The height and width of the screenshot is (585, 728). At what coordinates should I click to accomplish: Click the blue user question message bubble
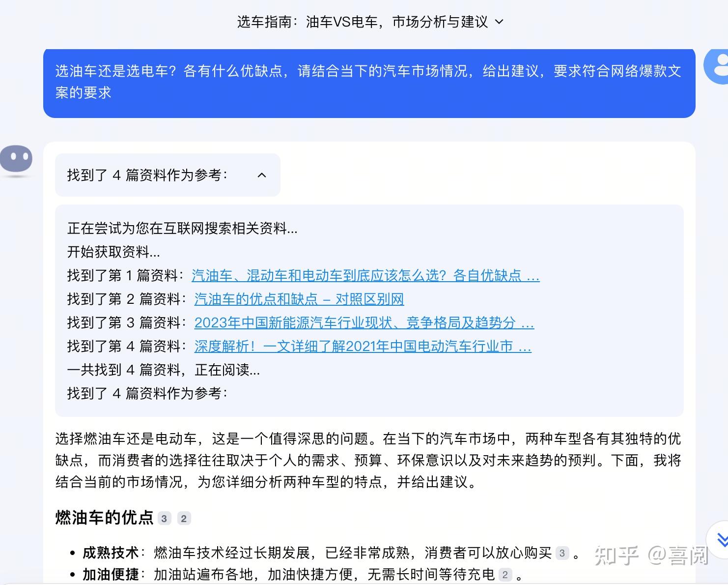coord(369,83)
